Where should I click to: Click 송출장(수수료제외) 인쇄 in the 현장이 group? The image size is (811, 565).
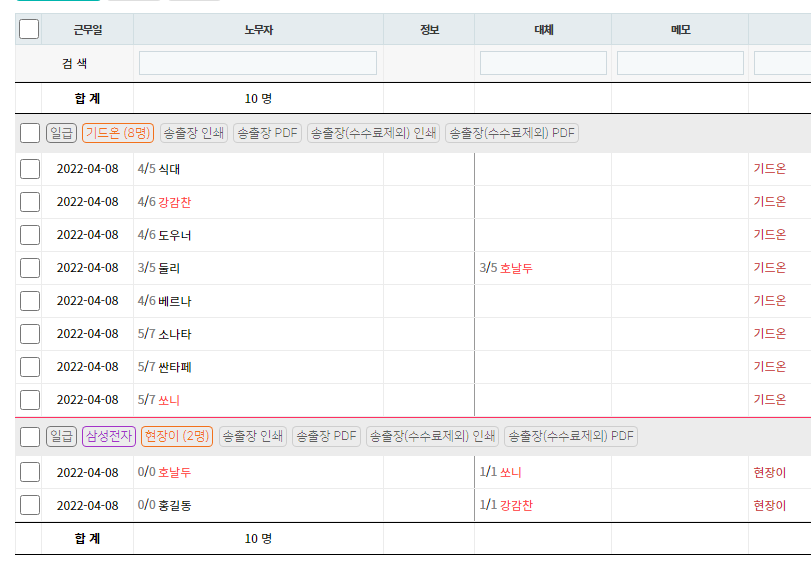[x=432, y=436]
